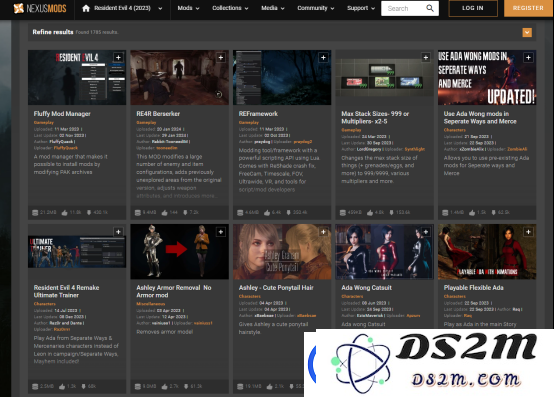Add Fluffy Mod Manager with its plus icon
The width and height of the screenshot is (554, 397).
118,57
